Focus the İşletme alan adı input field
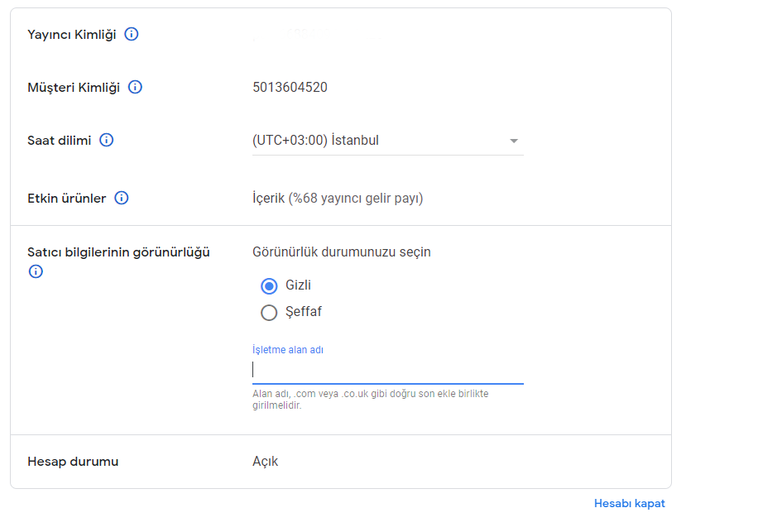This screenshot has width=758, height=532. (388, 370)
